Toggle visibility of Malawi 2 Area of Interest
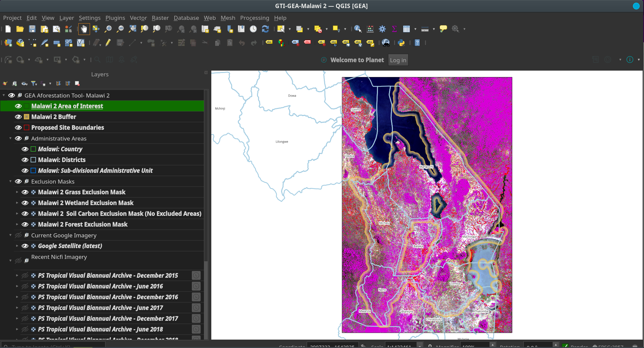Image resolution: width=644 pixels, height=348 pixels. (x=18, y=106)
